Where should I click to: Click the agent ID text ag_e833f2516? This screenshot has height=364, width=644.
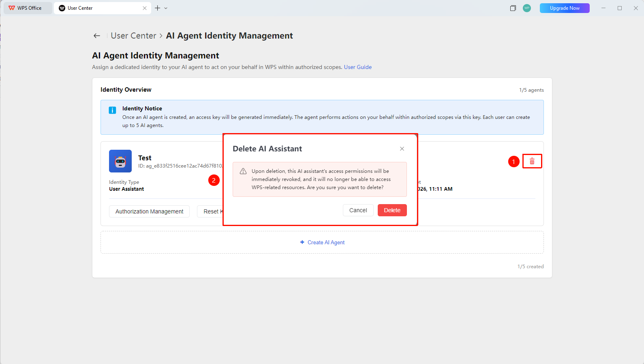(x=180, y=166)
